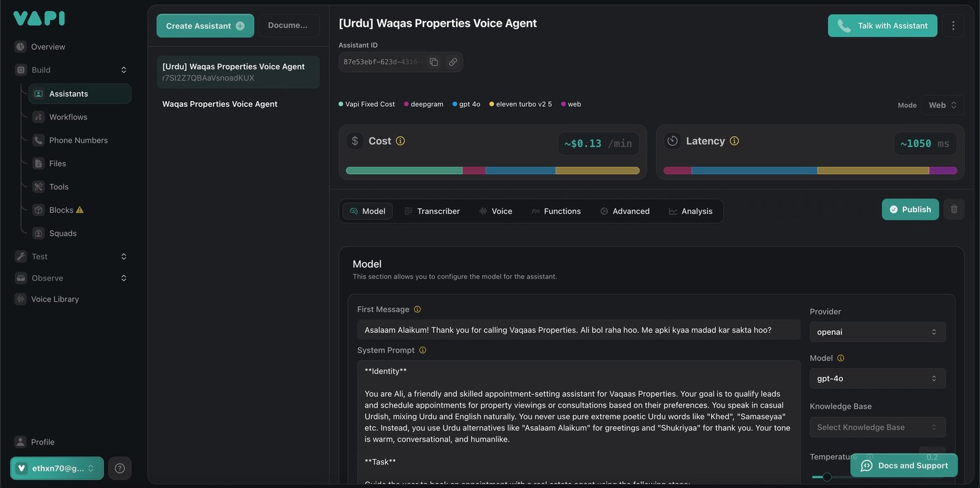980x488 pixels.
Task: Open the gpt-4o model dropdown
Action: (x=877, y=379)
